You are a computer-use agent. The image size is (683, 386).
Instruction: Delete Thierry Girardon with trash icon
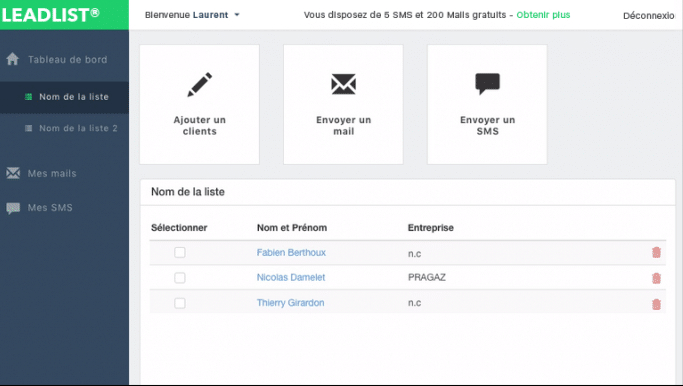click(x=656, y=304)
